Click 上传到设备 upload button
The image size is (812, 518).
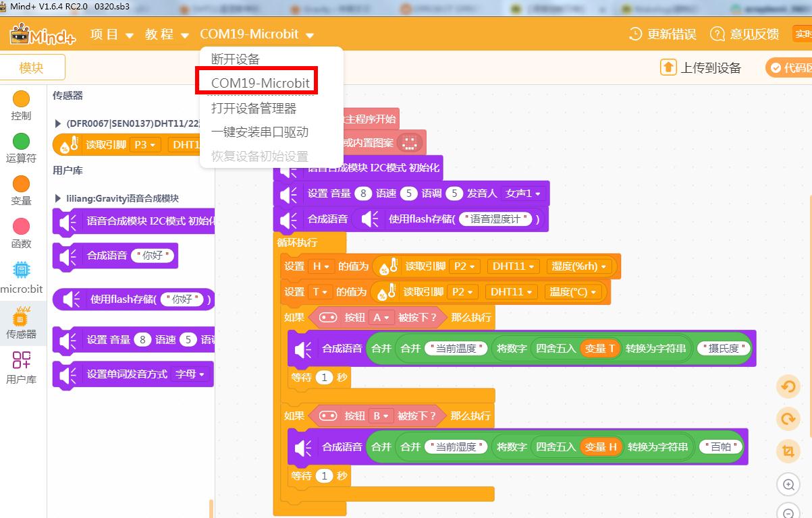pos(701,67)
